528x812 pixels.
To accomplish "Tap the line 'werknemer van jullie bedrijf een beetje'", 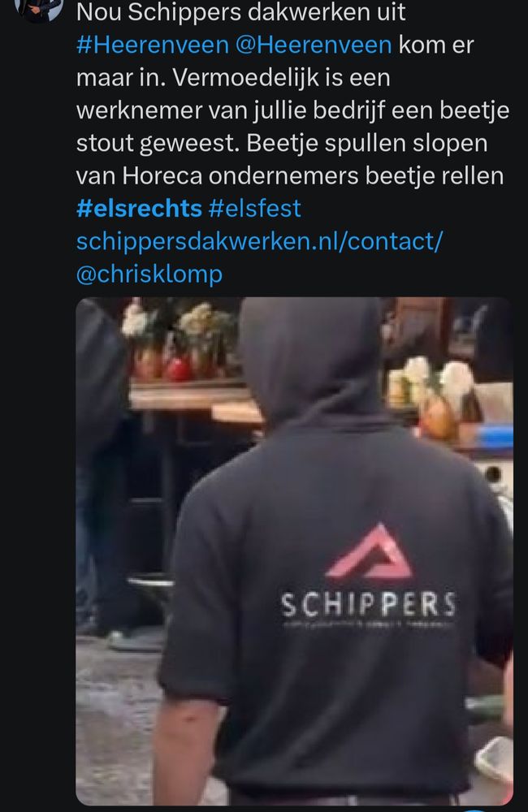I will 292,110.
